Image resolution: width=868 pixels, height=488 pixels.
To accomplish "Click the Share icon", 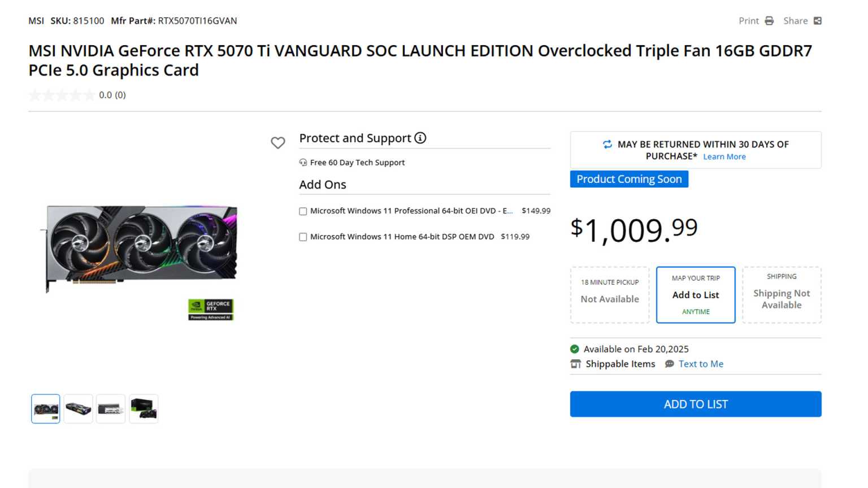I will pos(817,21).
